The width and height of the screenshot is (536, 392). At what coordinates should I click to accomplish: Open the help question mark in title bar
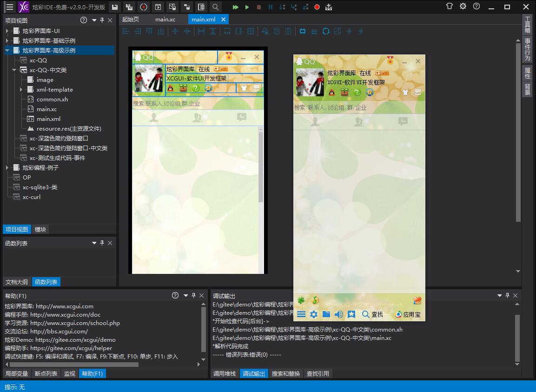(x=476, y=6)
